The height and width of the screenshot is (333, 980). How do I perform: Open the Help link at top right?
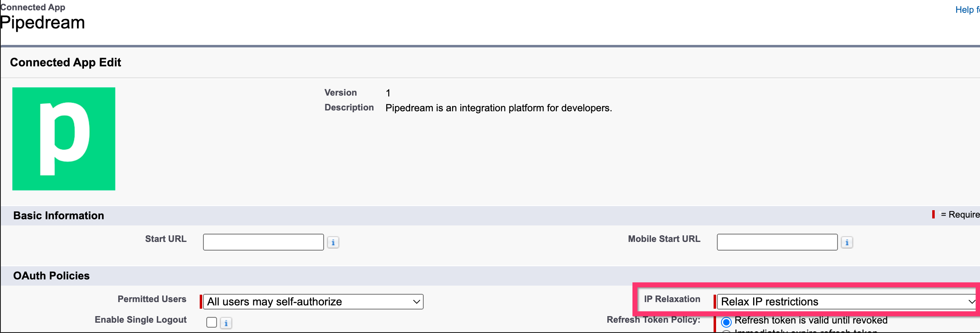point(967,9)
